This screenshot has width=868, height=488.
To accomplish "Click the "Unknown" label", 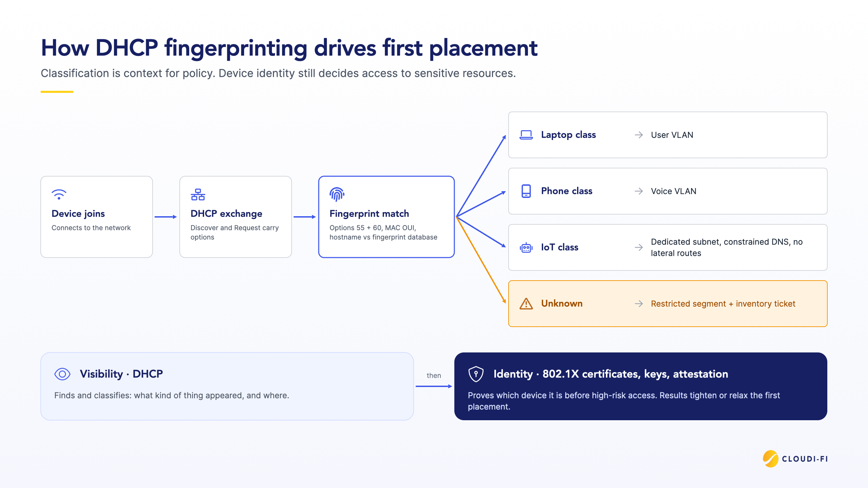I will (562, 304).
